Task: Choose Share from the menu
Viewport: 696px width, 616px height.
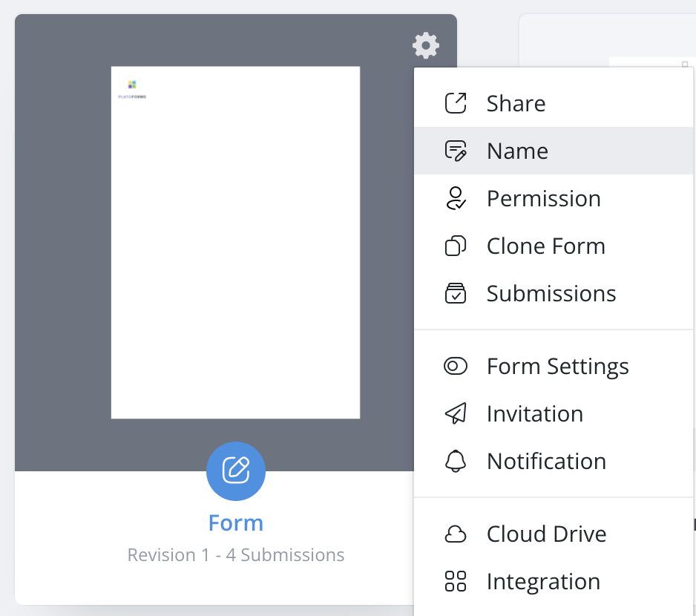Action: [x=516, y=103]
